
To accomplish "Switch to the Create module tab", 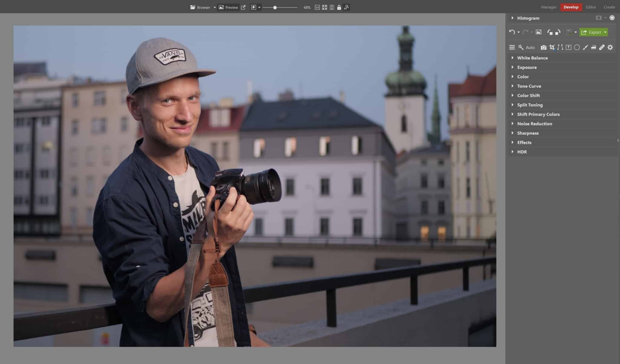I will 609,7.
